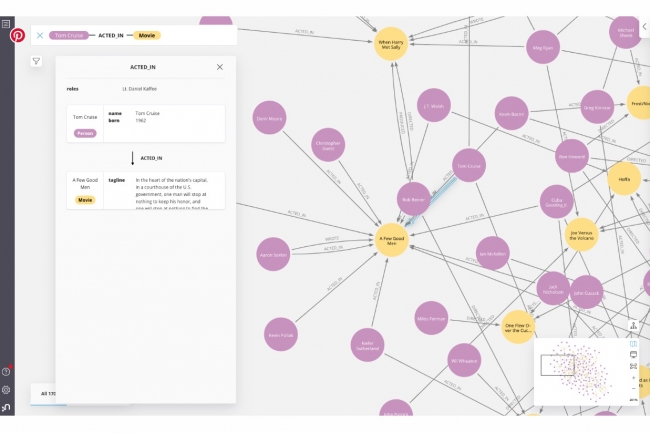Select the 'A Few Good Men' movie node
This screenshot has height=433, width=650.
[x=392, y=240]
